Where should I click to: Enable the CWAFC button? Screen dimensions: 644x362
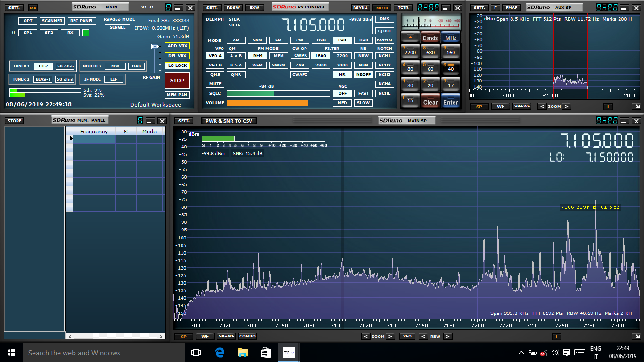coord(300,74)
